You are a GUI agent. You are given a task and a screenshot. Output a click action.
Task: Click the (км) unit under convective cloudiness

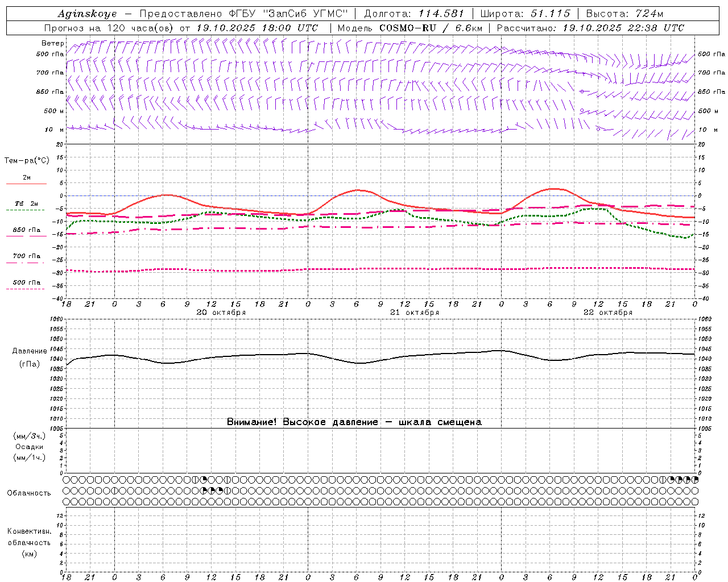(x=29, y=554)
